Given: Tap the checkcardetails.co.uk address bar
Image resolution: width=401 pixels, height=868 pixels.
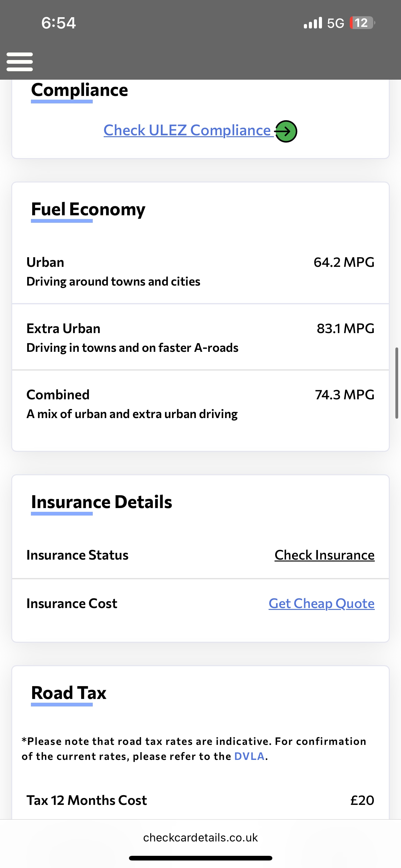Looking at the screenshot, I should (200, 837).
